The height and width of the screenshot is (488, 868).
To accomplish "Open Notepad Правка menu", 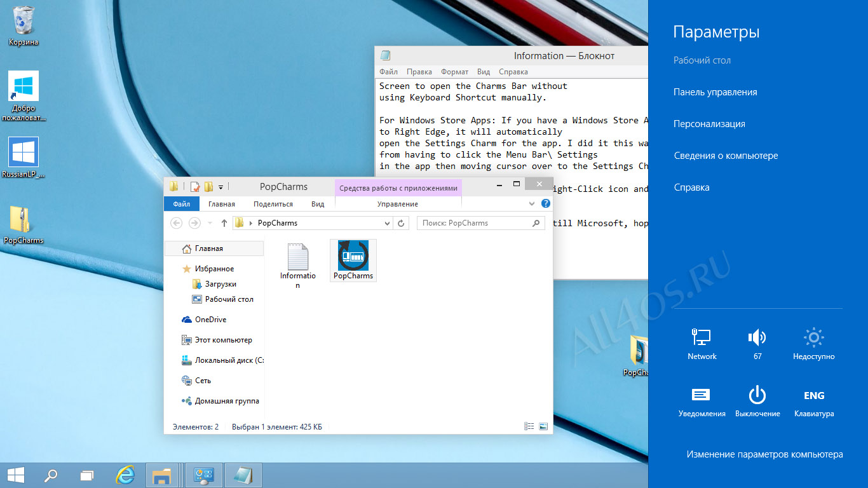I will tap(419, 72).
